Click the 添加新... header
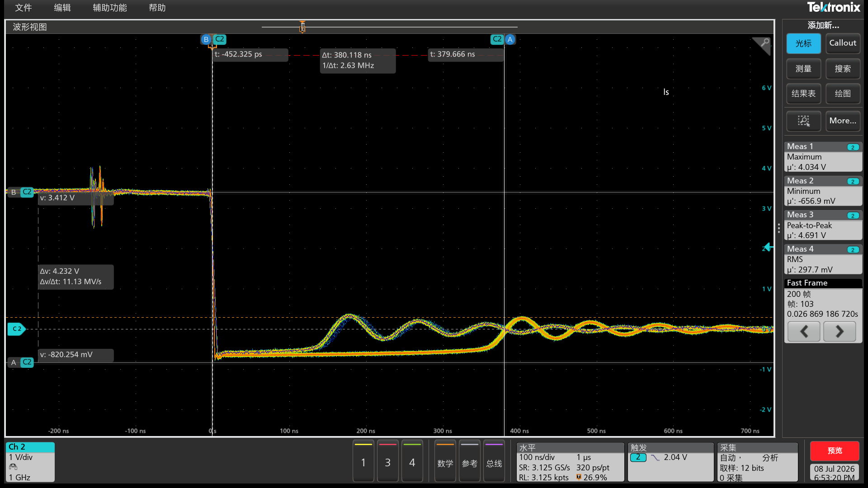This screenshot has height=488, width=868. coord(823,26)
